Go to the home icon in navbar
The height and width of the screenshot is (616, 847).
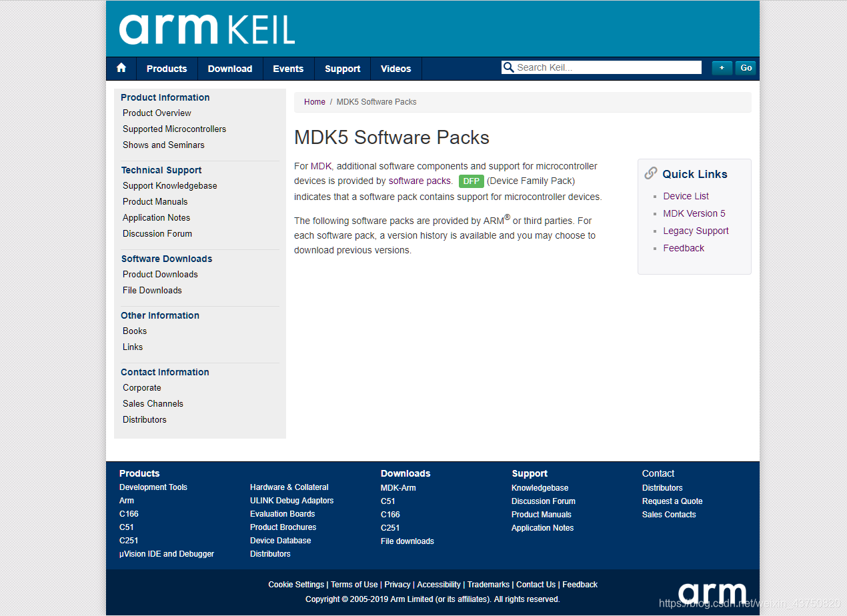pos(121,68)
